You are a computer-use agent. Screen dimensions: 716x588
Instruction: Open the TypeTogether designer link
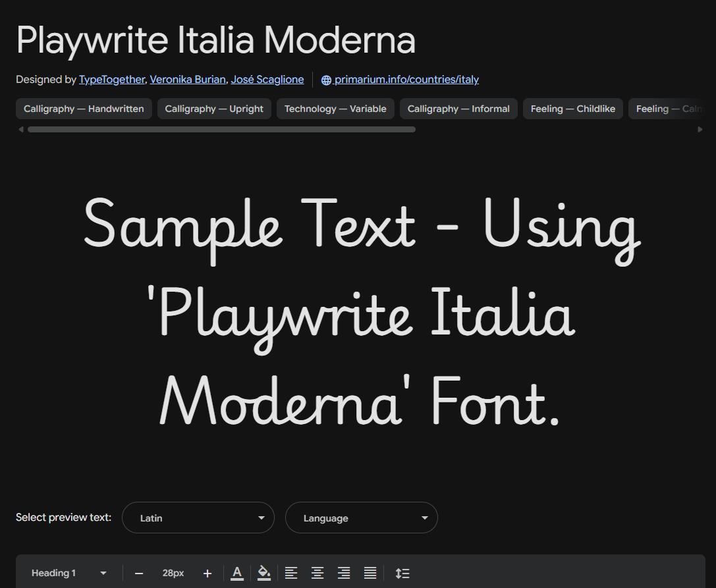(112, 80)
